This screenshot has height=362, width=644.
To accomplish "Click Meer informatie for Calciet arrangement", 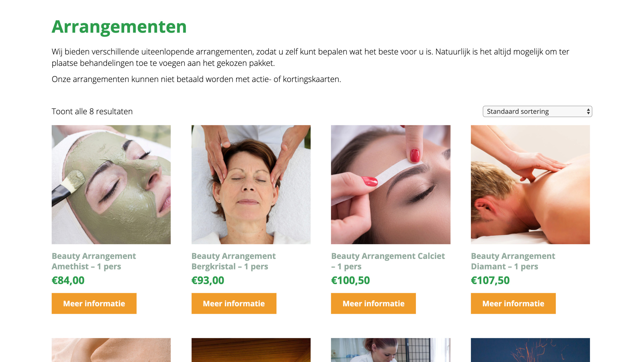I will pos(373,303).
